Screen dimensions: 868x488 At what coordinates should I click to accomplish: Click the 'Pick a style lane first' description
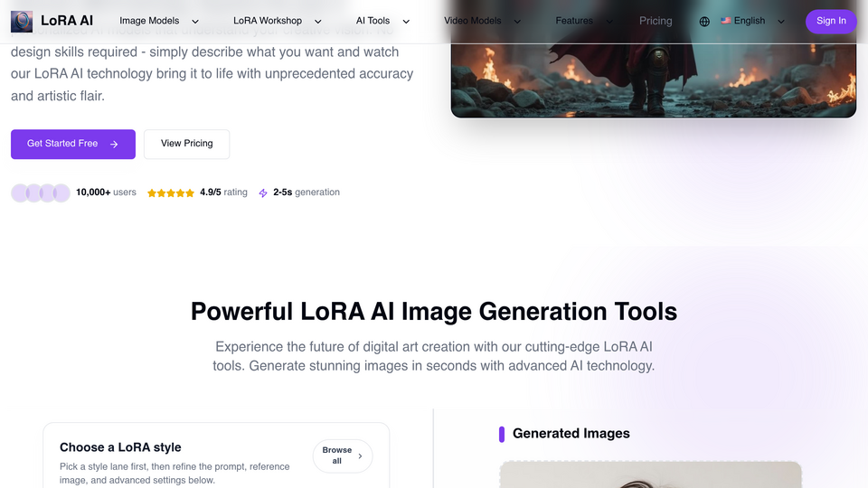(x=175, y=474)
